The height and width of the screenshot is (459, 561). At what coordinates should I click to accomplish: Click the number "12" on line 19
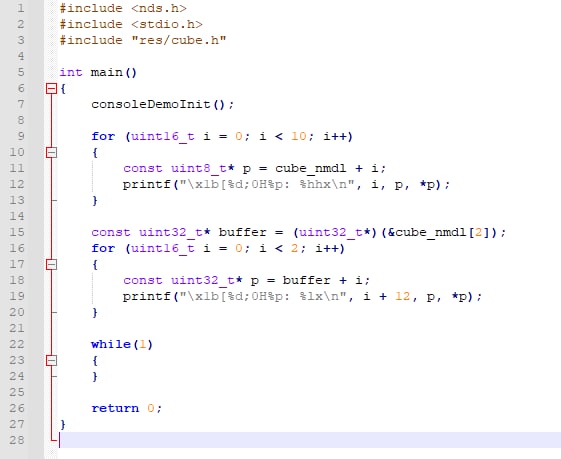pos(403,297)
